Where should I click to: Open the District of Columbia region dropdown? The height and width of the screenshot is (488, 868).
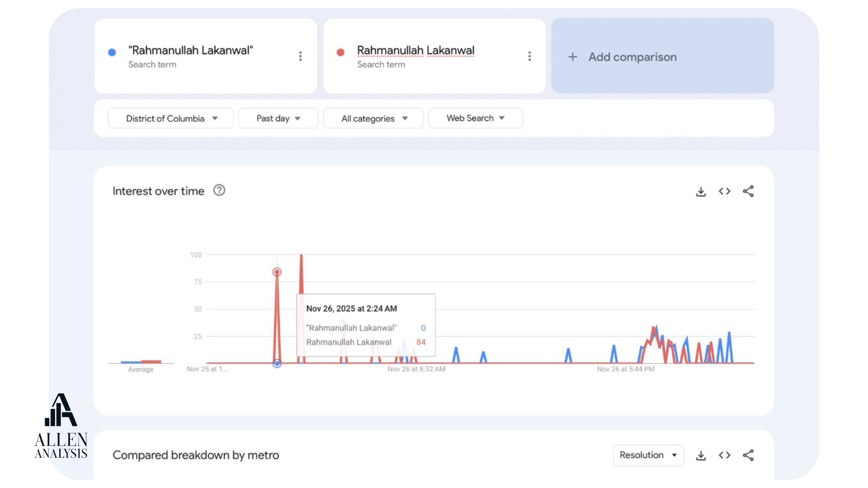(x=171, y=119)
